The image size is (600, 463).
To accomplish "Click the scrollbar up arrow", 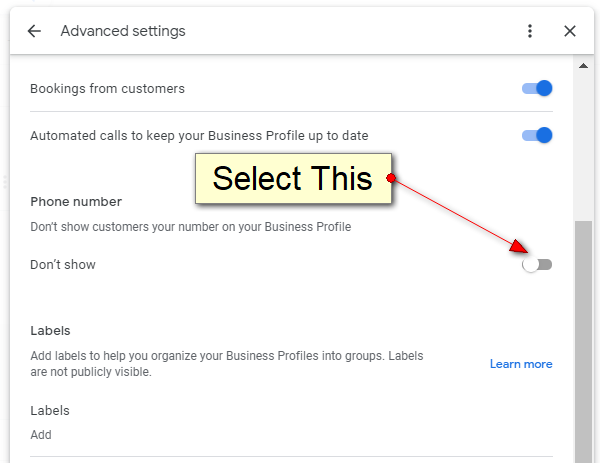I will tap(583, 66).
